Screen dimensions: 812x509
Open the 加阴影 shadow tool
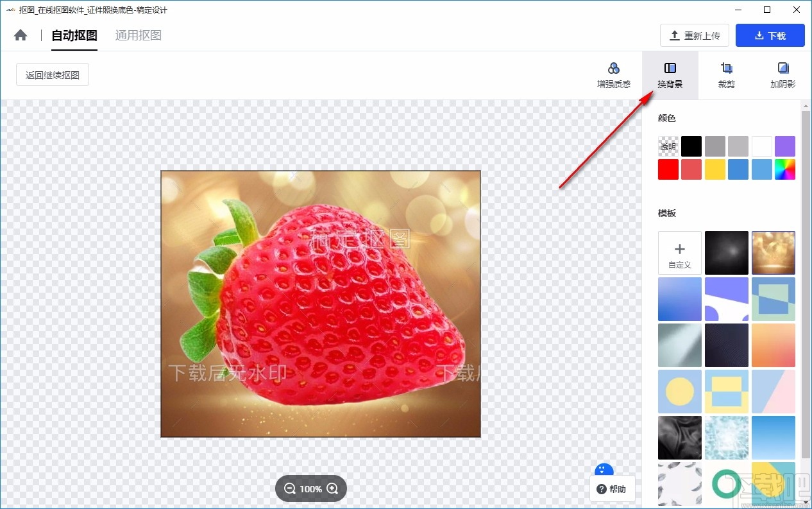click(783, 76)
